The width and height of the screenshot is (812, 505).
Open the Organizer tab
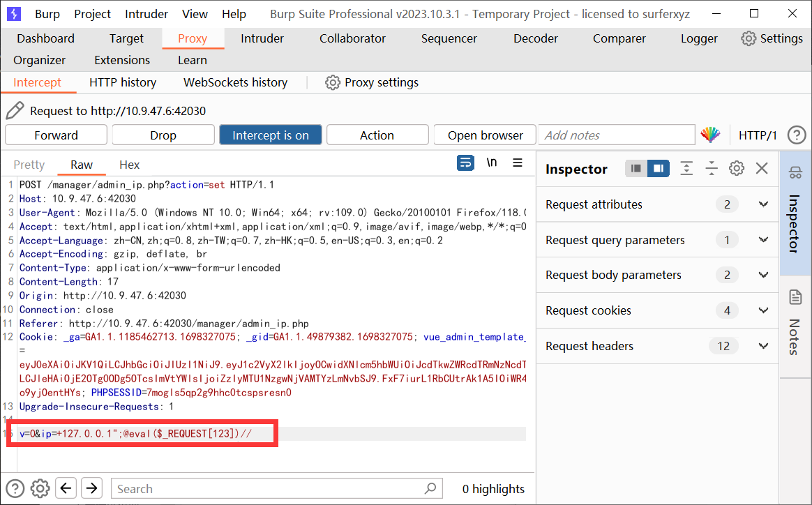point(39,60)
